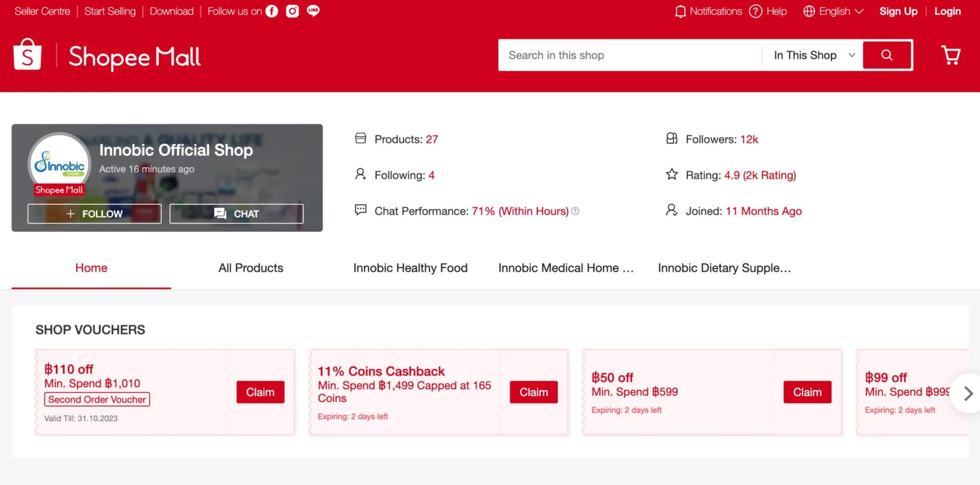The height and width of the screenshot is (485, 980).
Task: Click the Shopee Mall badge under avatar
Action: (59, 190)
